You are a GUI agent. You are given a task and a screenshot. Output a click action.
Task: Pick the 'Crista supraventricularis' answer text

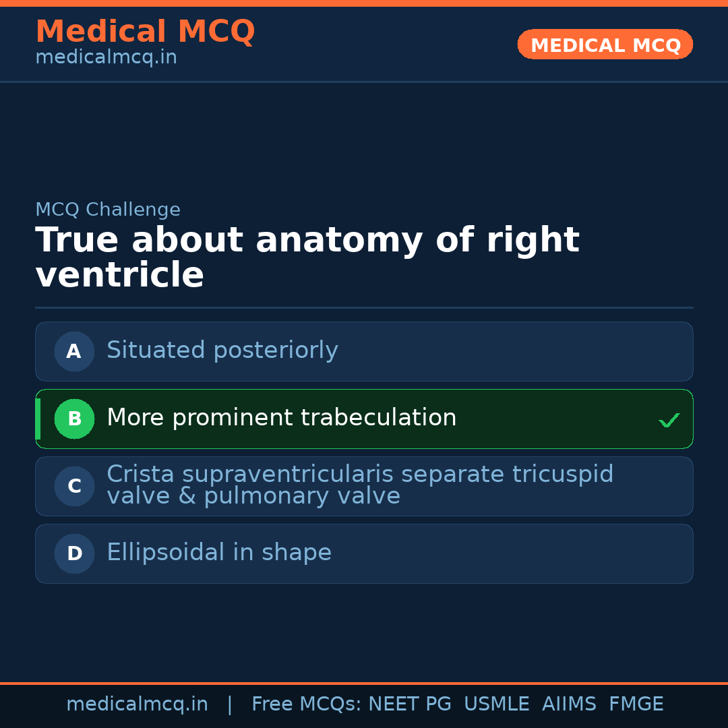(359, 485)
